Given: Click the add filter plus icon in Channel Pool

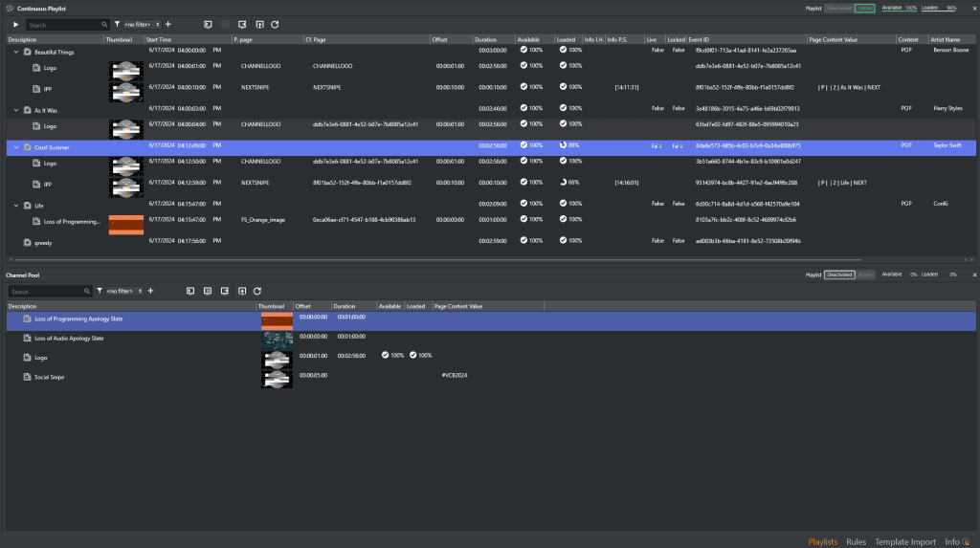Looking at the screenshot, I should tap(150, 291).
